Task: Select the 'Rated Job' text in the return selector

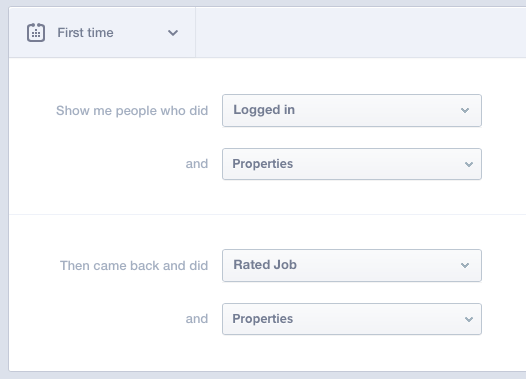Action: pos(265,265)
